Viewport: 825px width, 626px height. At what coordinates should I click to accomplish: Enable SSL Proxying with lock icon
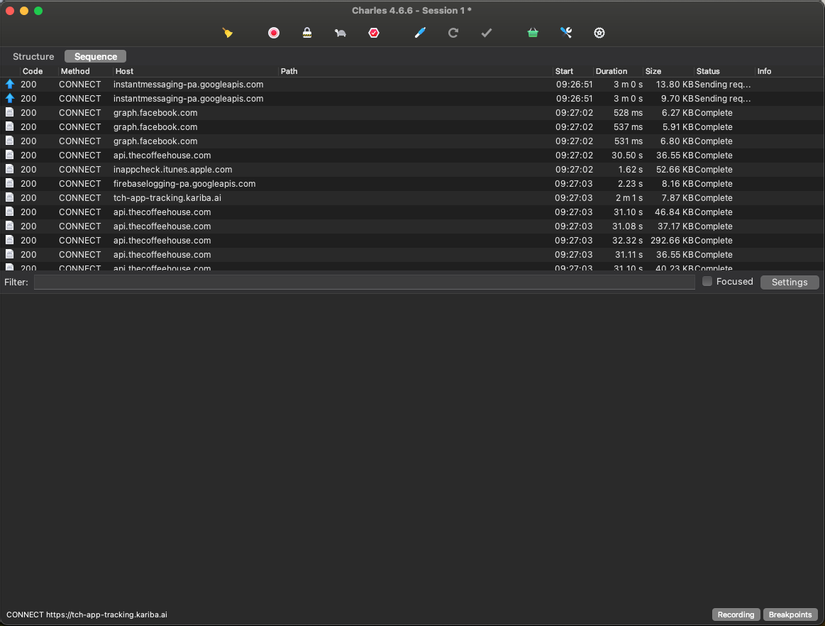point(306,33)
